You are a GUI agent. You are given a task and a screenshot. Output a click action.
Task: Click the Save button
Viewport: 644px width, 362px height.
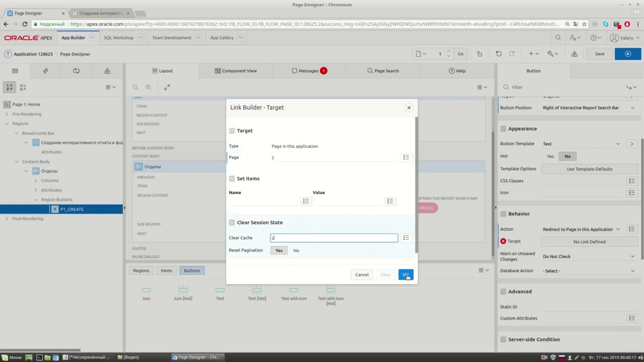pos(600,54)
